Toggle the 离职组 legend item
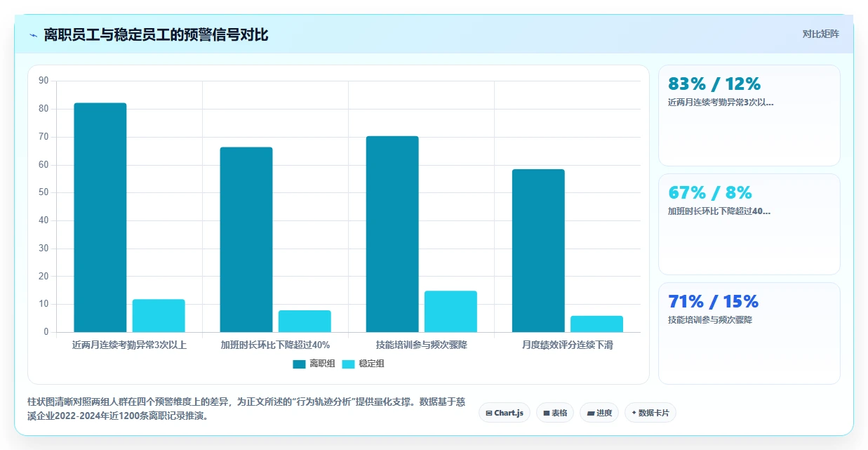 314,364
